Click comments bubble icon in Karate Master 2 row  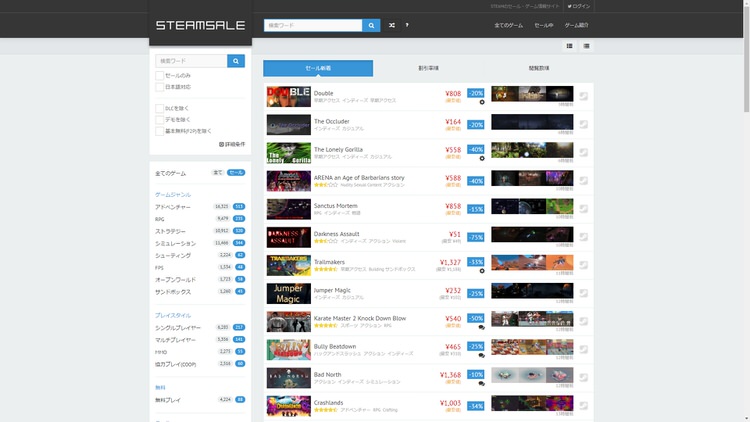[482, 327]
